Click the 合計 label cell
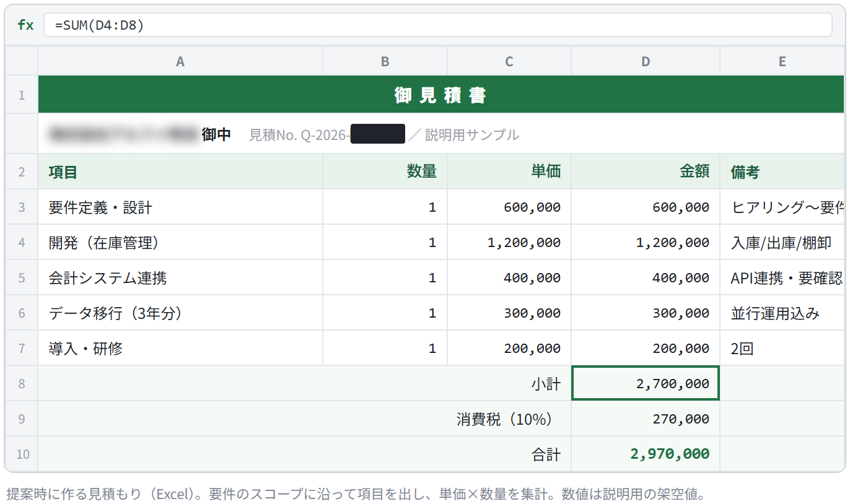The width and height of the screenshot is (850, 504). coord(305,454)
